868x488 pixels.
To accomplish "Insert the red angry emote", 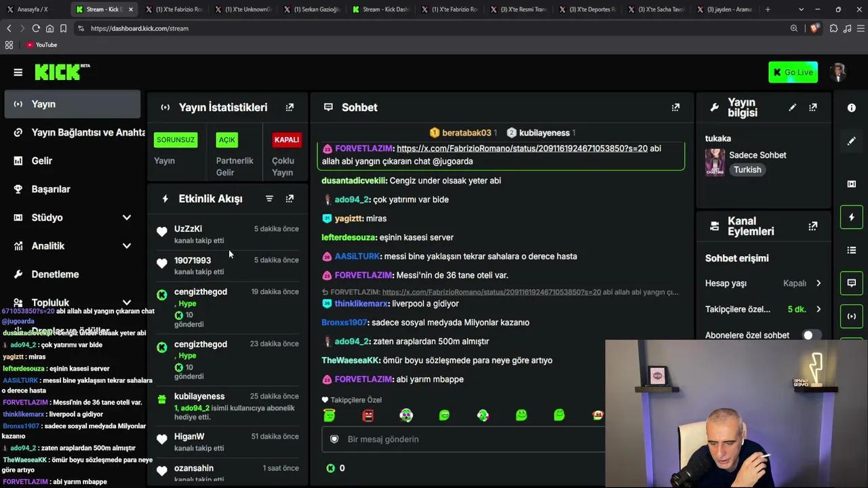I will [x=368, y=415].
